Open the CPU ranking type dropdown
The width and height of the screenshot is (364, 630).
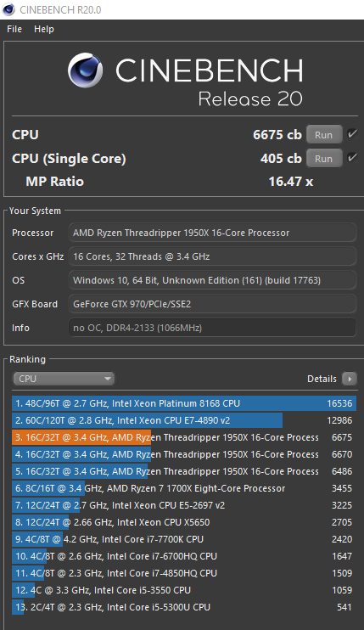pos(64,379)
